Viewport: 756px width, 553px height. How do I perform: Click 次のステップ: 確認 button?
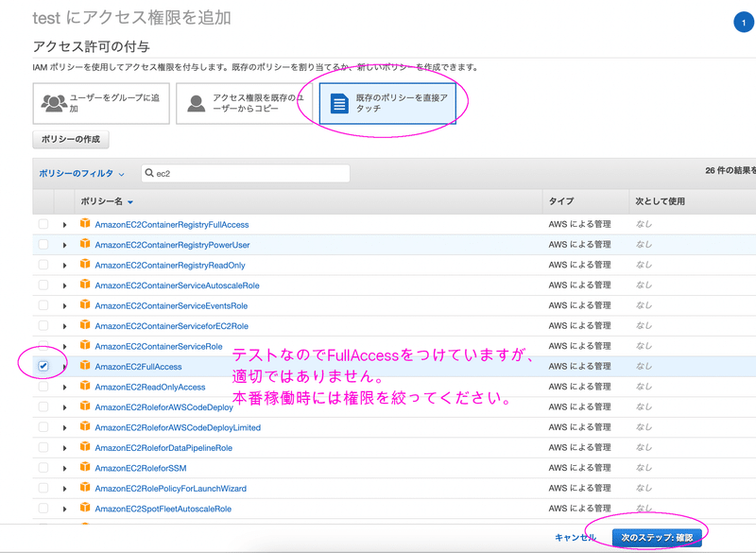coord(657,538)
